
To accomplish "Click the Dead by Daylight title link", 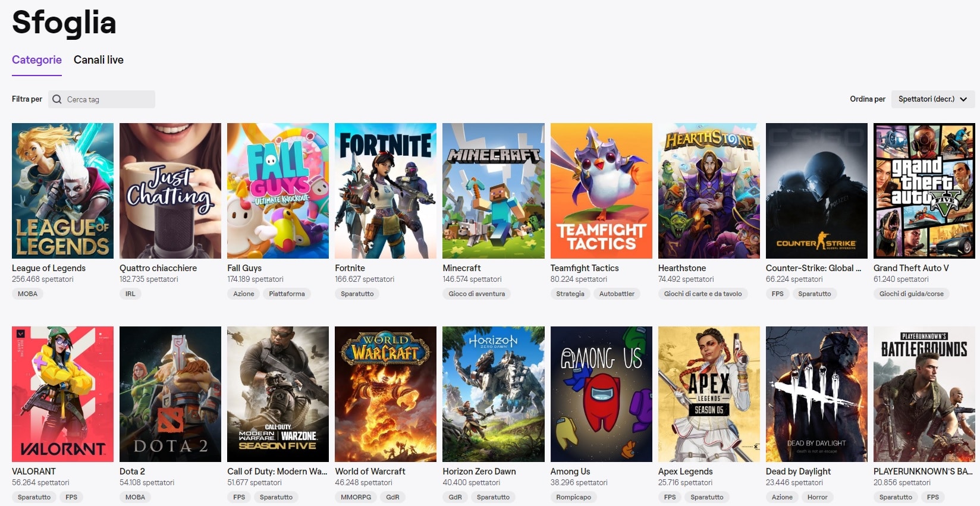I will pyautogui.click(x=798, y=472).
